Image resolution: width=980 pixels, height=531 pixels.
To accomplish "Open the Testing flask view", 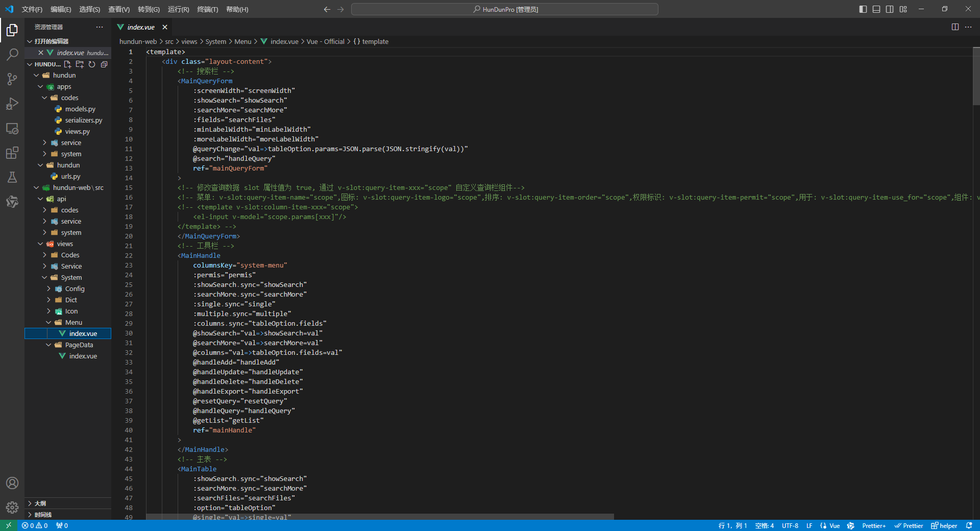I will click(12, 177).
